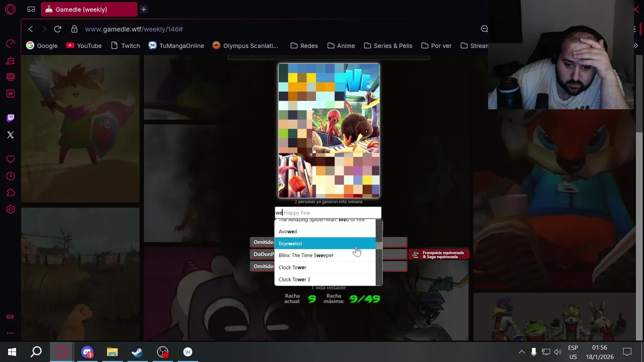
Task: View site security padlock info
Action: [x=74, y=29]
